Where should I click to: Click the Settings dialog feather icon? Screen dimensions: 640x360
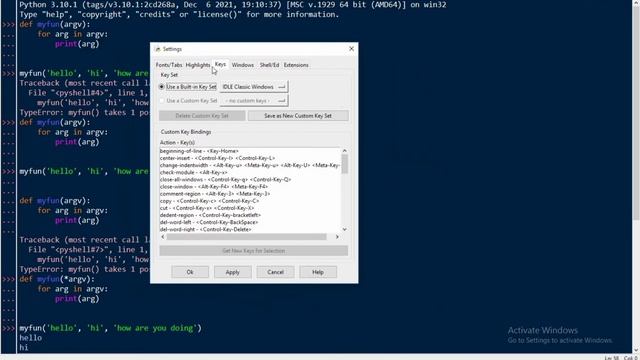[158, 49]
